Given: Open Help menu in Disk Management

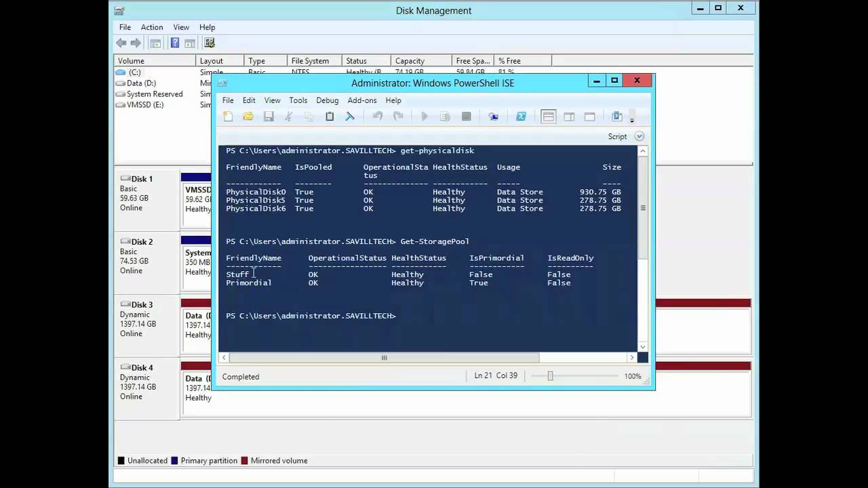Looking at the screenshot, I should 208,27.
